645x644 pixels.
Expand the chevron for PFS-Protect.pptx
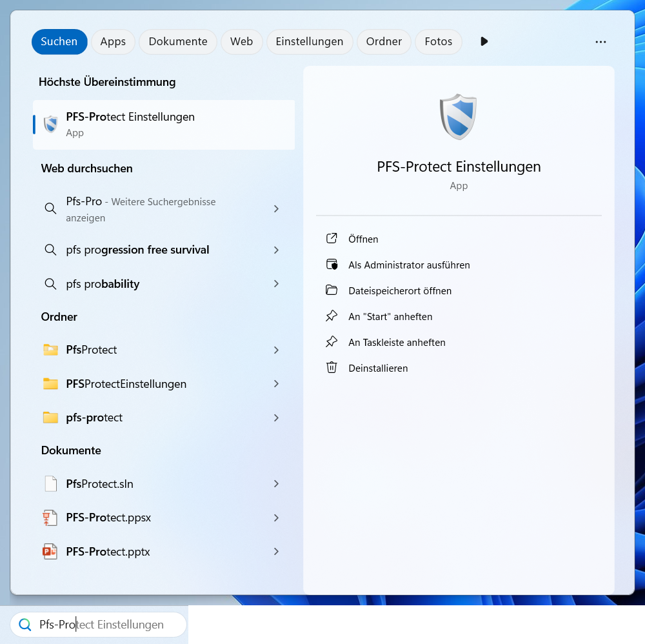point(276,552)
